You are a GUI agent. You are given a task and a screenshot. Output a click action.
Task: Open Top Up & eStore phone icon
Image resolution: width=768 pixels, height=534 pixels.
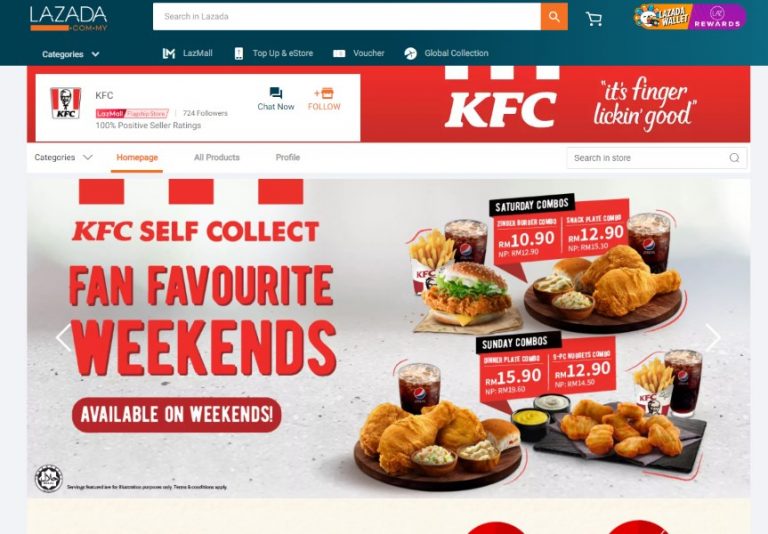coord(239,53)
